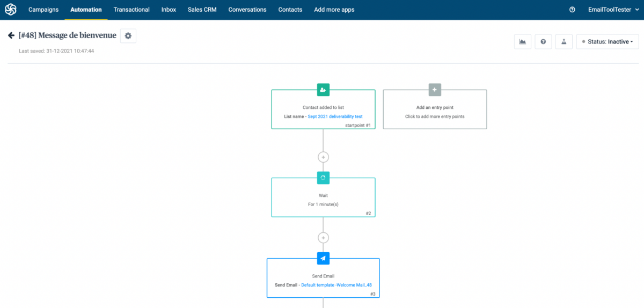Open workflow settings gear icon
Viewport: 644px width, 308px height.
[x=128, y=36]
